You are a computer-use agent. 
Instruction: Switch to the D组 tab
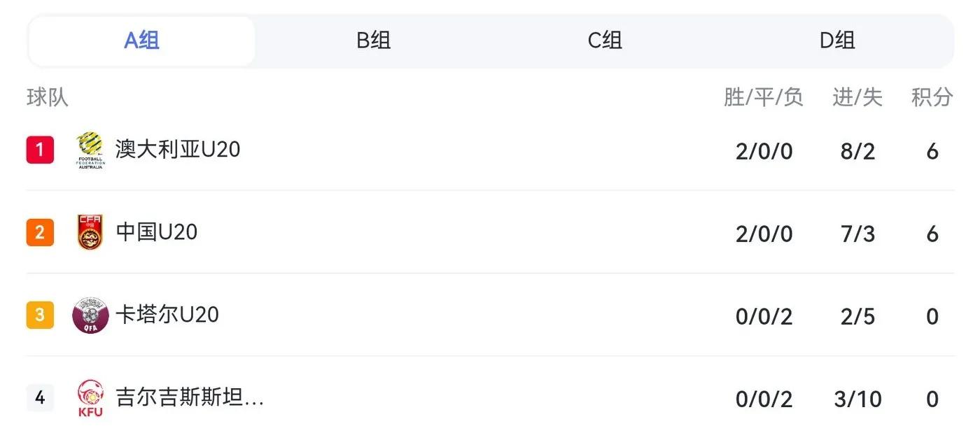coord(837,41)
